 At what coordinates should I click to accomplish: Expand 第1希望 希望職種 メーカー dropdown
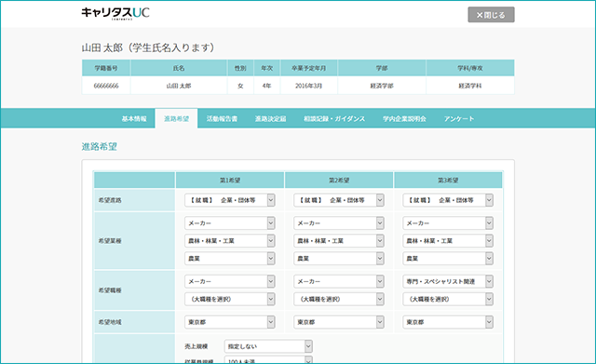[x=230, y=281]
